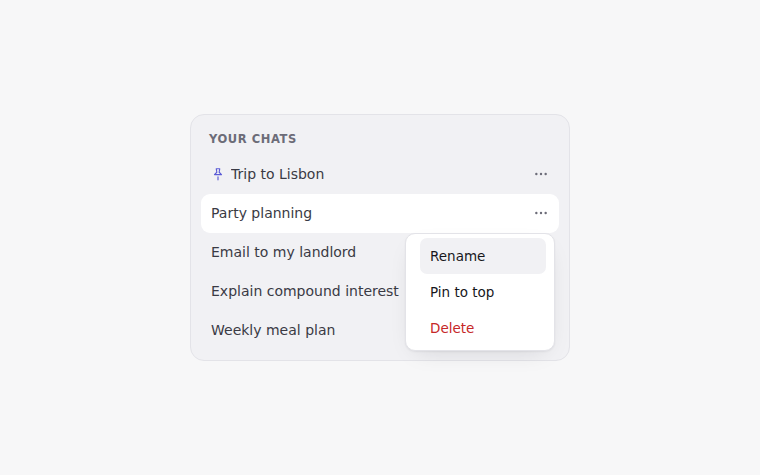Select Pin to top in the menu
This screenshot has width=760, height=475.
click(483, 292)
